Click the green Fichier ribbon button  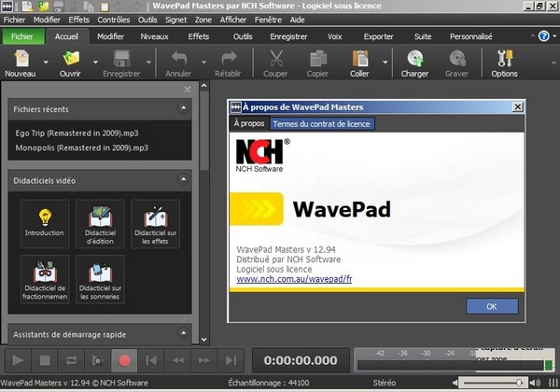click(22, 36)
